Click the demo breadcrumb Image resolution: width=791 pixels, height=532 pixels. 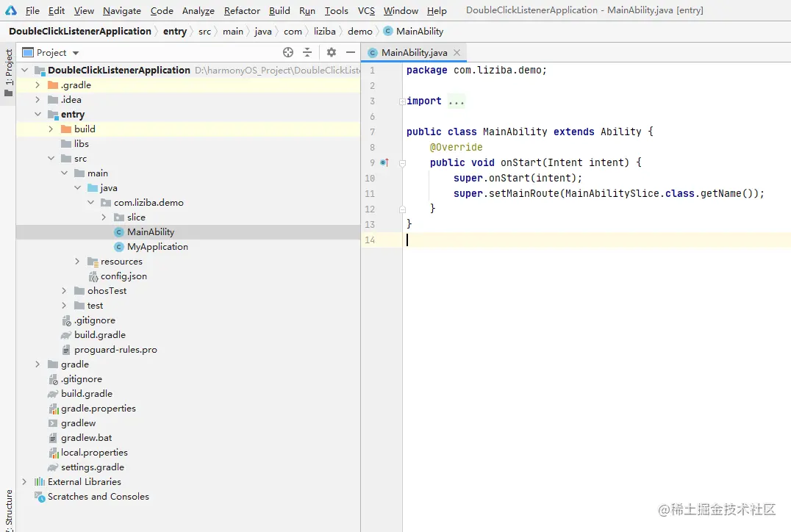(360, 32)
